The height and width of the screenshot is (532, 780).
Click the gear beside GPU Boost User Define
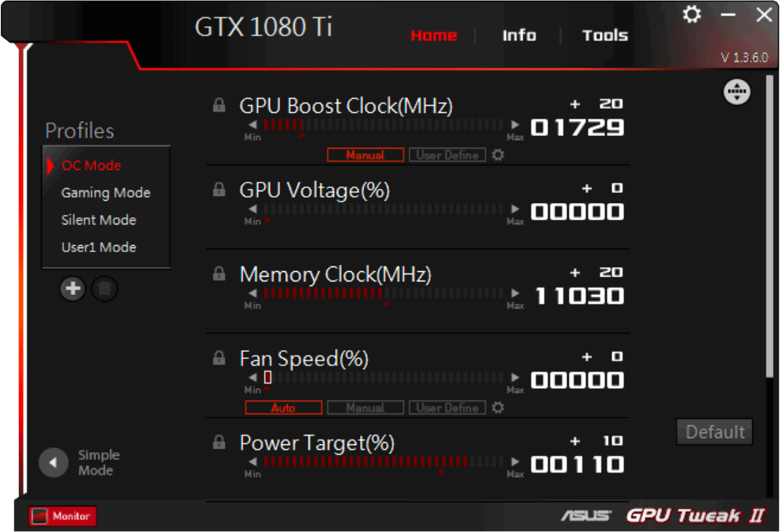[x=498, y=155]
